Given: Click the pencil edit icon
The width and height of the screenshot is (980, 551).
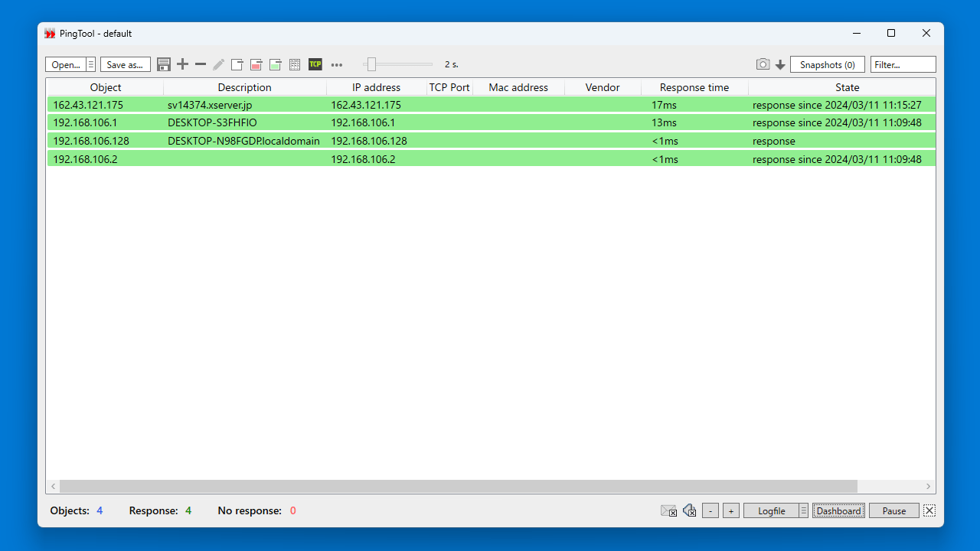Looking at the screenshot, I should pos(219,64).
